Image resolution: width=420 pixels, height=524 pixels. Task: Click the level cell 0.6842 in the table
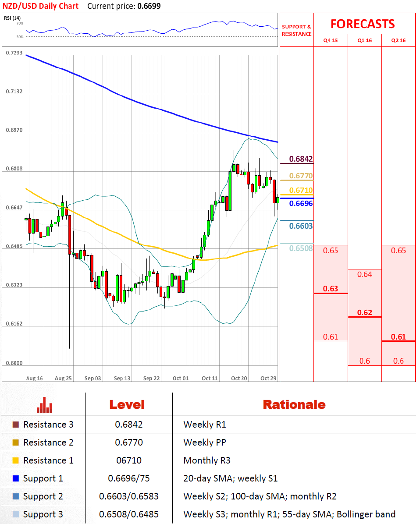[x=129, y=425]
